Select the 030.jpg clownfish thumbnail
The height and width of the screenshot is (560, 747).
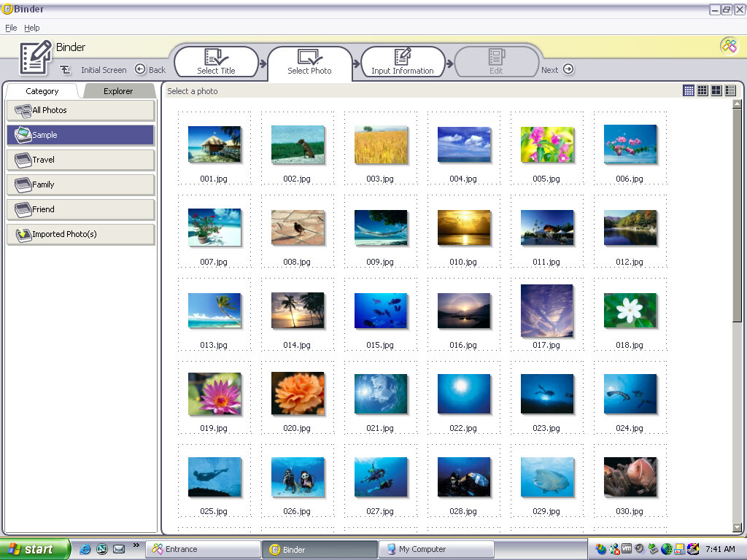pos(630,477)
